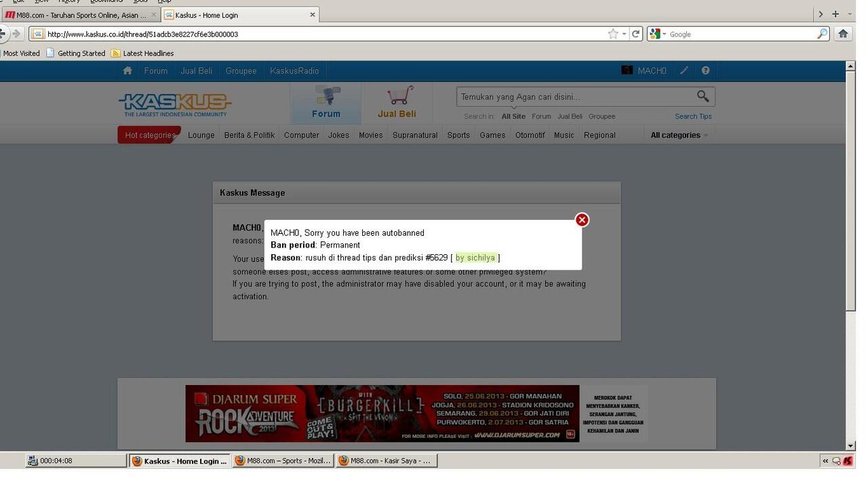Click the Djarum Super Rock Adventure banner
This screenshot has height=488, width=868.
(382, 413)
